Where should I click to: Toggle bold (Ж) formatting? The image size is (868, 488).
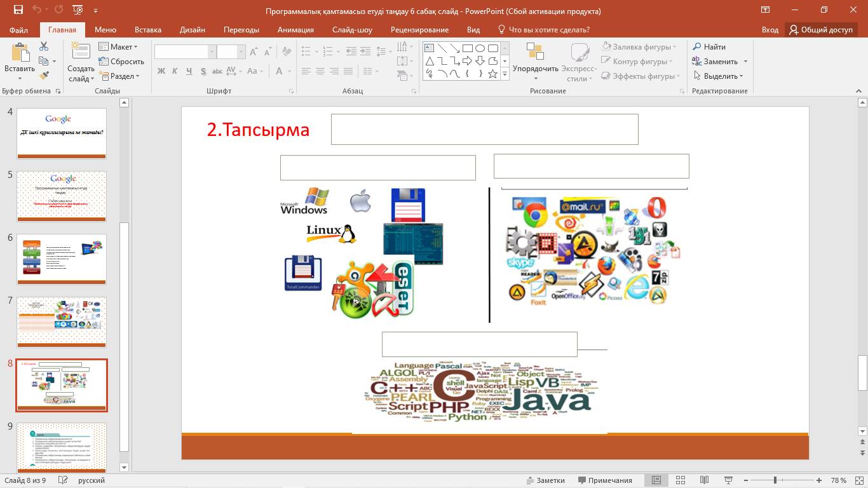coord(161,71)
